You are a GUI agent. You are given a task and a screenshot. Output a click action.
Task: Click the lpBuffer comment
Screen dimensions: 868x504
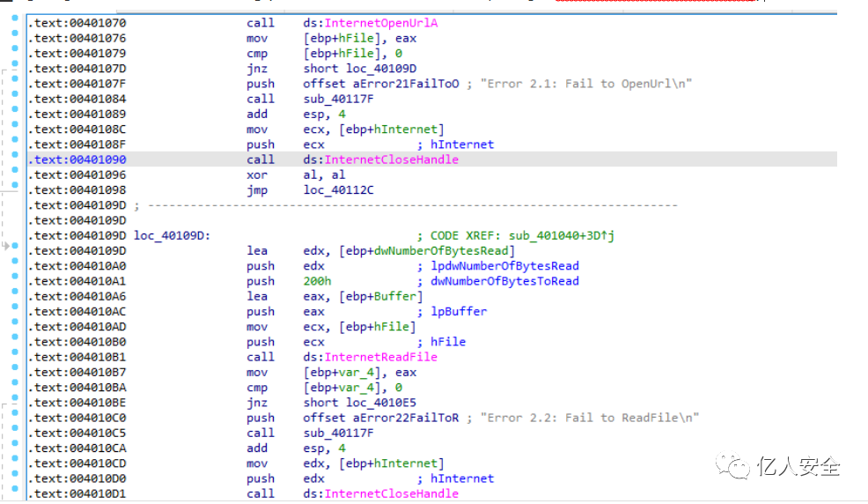pyautogui.click(x=459, y=312)
